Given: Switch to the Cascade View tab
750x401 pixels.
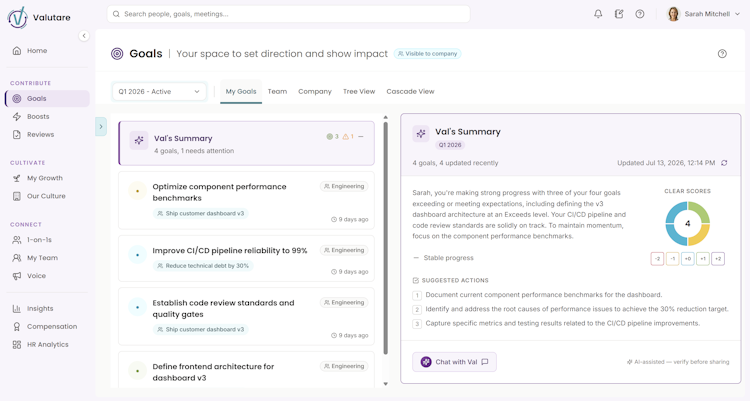Looking at the screenshot, I should click(410, 91).
